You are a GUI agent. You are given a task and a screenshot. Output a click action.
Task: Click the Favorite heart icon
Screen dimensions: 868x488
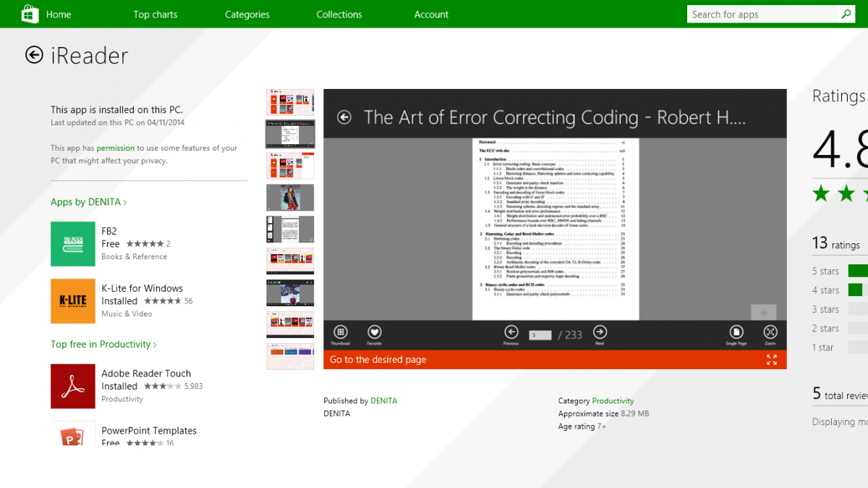click(374, 332)
